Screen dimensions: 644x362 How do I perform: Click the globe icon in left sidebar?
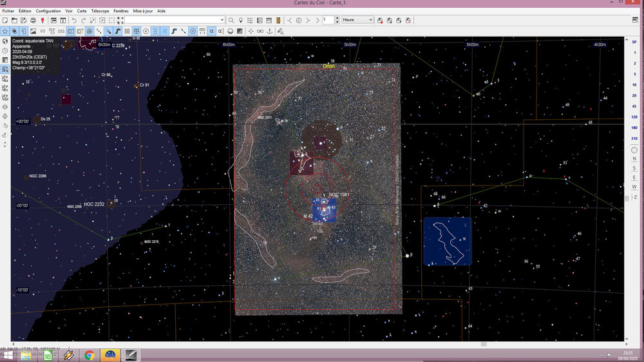(x=5, y=41)
